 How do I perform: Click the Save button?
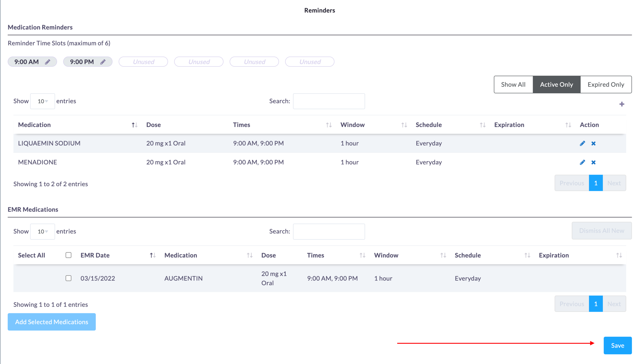point(617,345)
